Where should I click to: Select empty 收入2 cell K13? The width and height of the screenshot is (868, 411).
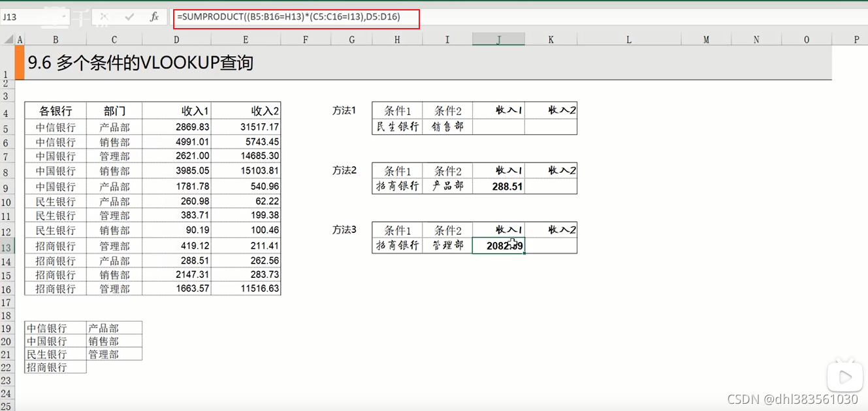tap(551, 246)
